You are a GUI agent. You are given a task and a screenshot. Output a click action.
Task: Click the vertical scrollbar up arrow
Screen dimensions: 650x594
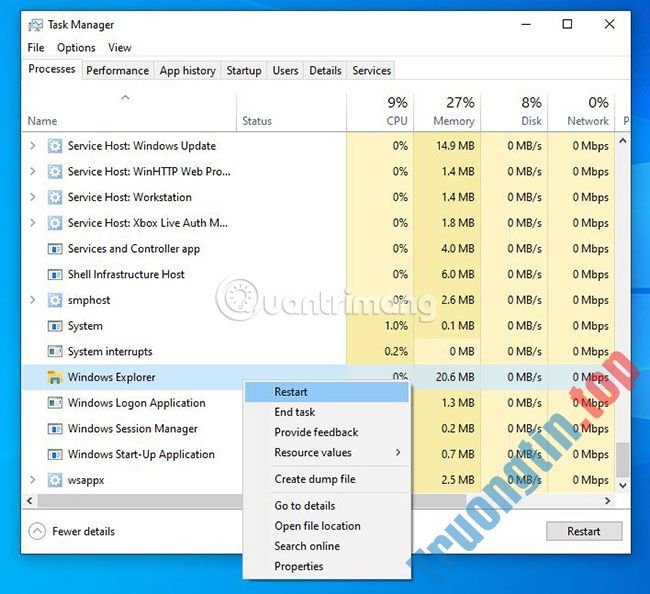pos(623,141)
